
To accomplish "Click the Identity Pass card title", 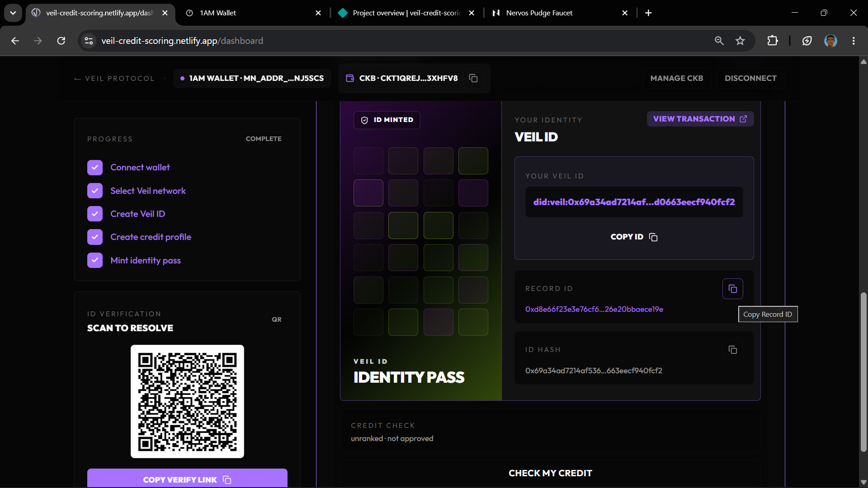I will pyautogui.click(x=409, y=377).
